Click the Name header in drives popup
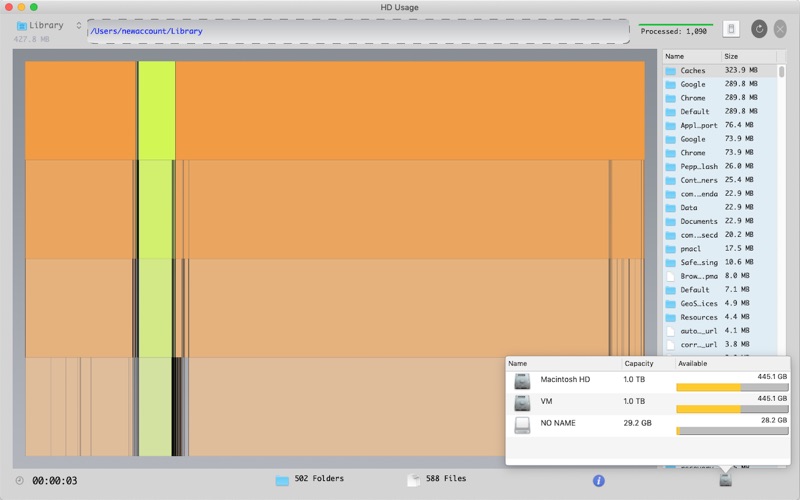The image size is (800, 500). pos(563,363)
